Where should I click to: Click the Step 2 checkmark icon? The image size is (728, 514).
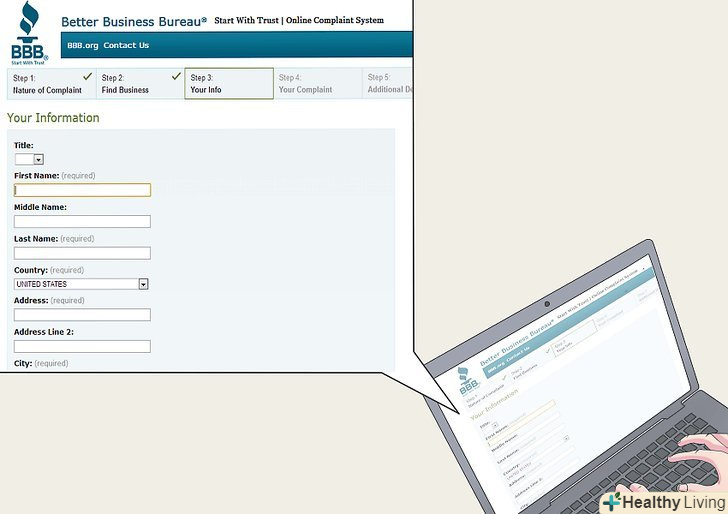click(176, 76)
